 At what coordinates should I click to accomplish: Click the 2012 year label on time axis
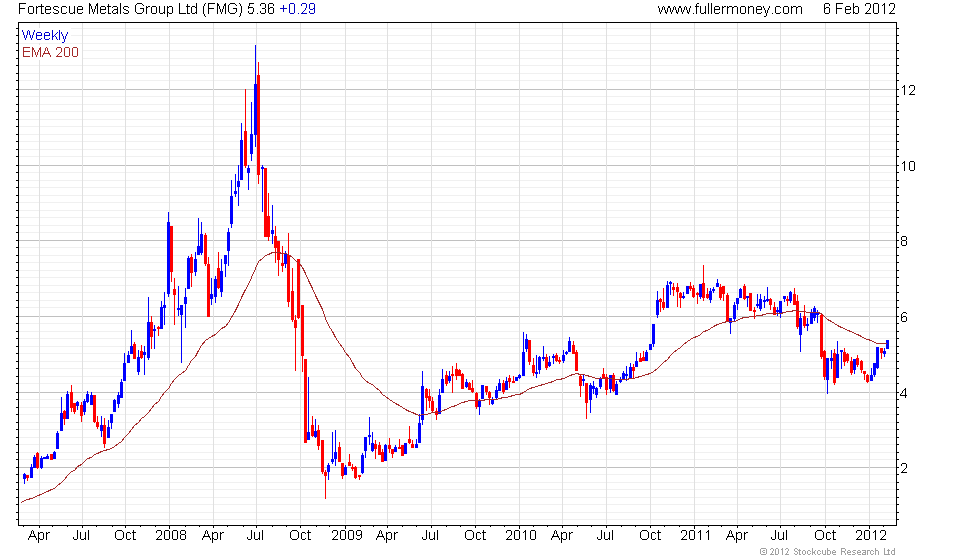pos(871,536)
